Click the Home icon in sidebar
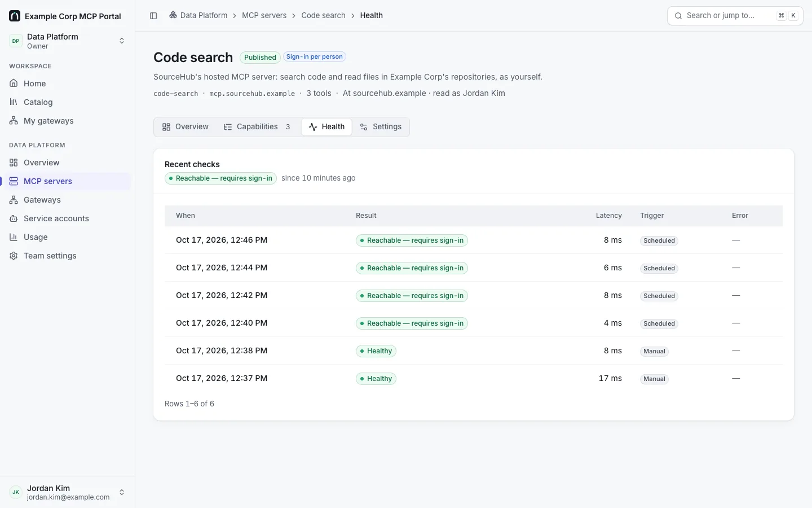The height and width of the screenshot is (508, 812). coord(14,84)
